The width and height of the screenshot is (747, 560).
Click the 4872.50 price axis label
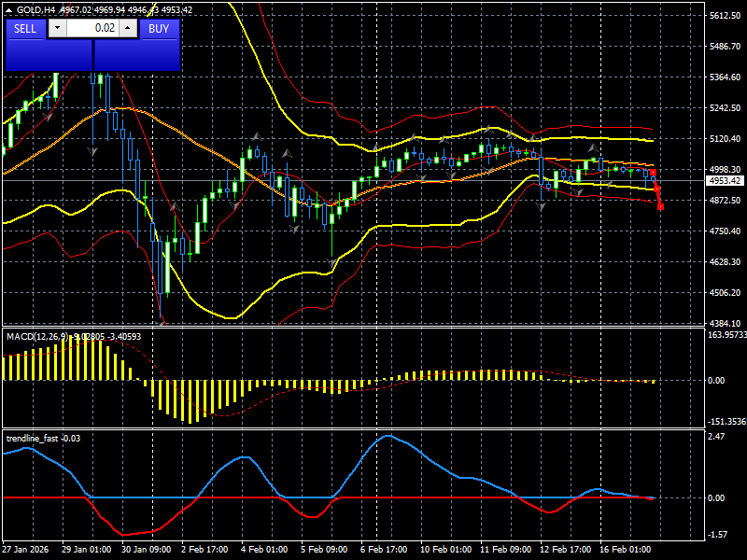click(x=725, y=201)
